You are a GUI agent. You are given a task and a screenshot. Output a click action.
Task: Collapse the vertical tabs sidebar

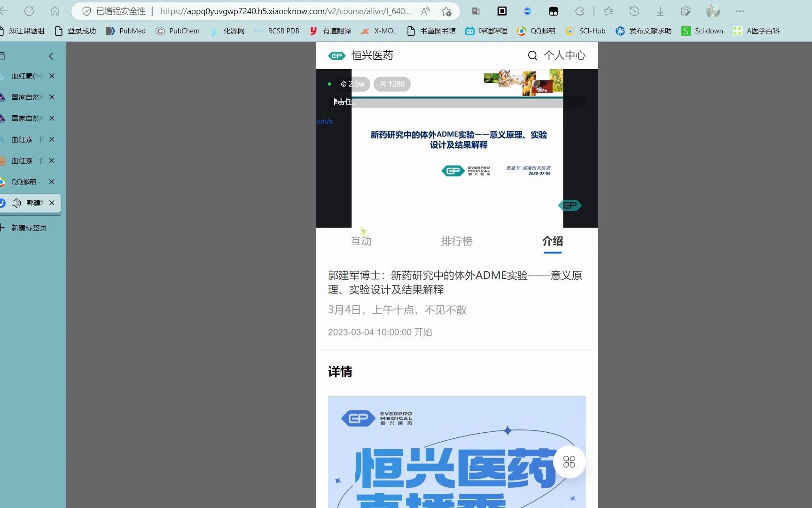click(51, 56)
